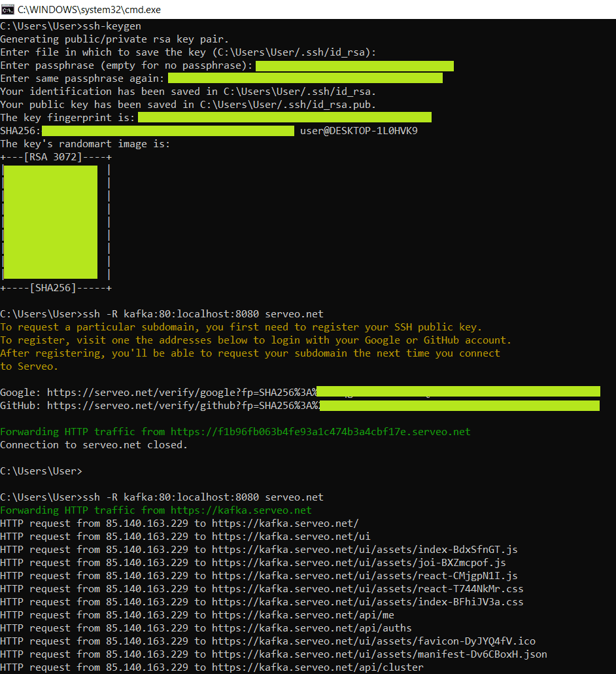Click request line for react-CMjgpN1I.js

[259, 576]
